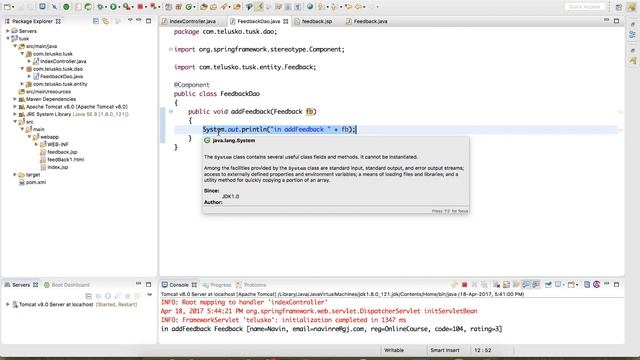Click the Clear Console icon

click(496, 284)
